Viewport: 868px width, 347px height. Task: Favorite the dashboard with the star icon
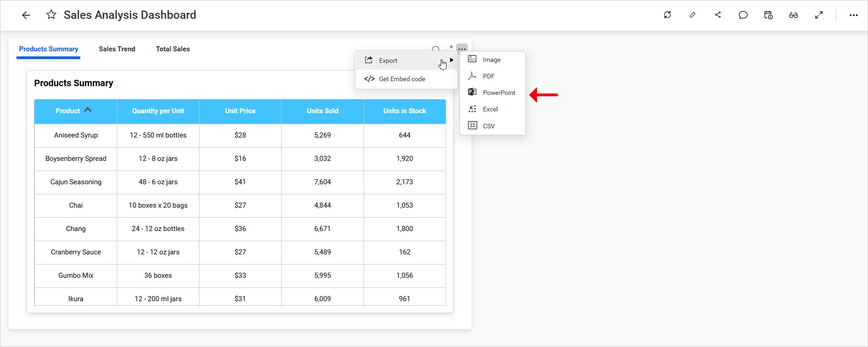[51, 15]
